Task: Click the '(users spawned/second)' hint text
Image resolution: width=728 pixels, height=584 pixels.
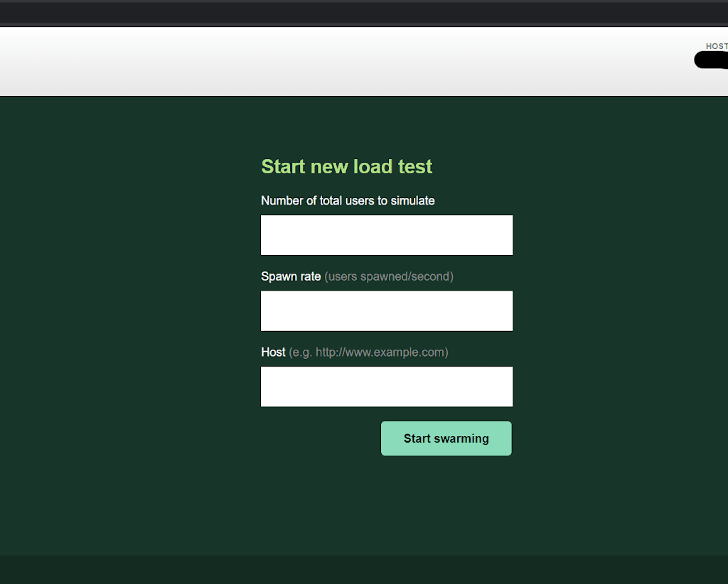Action: pos(389,276)
